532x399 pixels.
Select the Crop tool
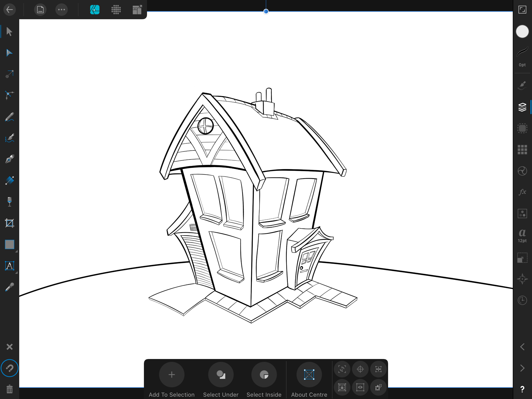(x=9, y=223)
